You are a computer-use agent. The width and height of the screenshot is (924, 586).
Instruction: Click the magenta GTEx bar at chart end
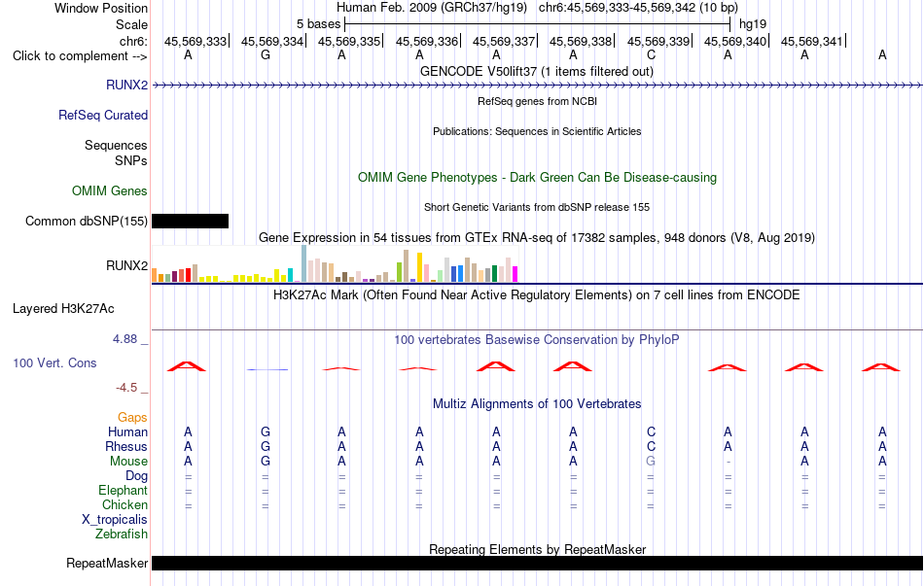click(515, 274)
